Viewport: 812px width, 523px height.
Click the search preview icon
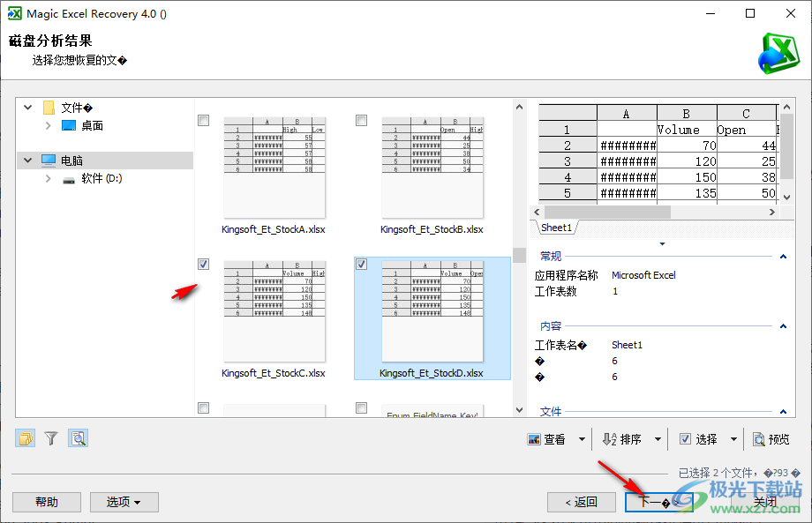[78, 437]
